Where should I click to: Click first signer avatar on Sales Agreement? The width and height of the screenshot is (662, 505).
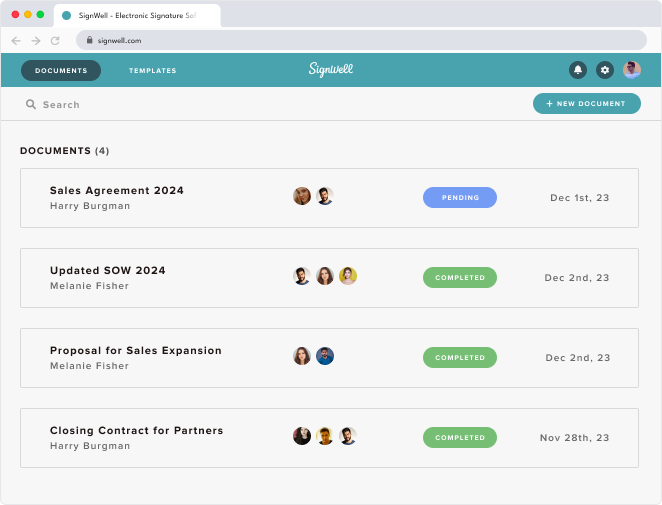pyautogui.click(x=302, y=197)
